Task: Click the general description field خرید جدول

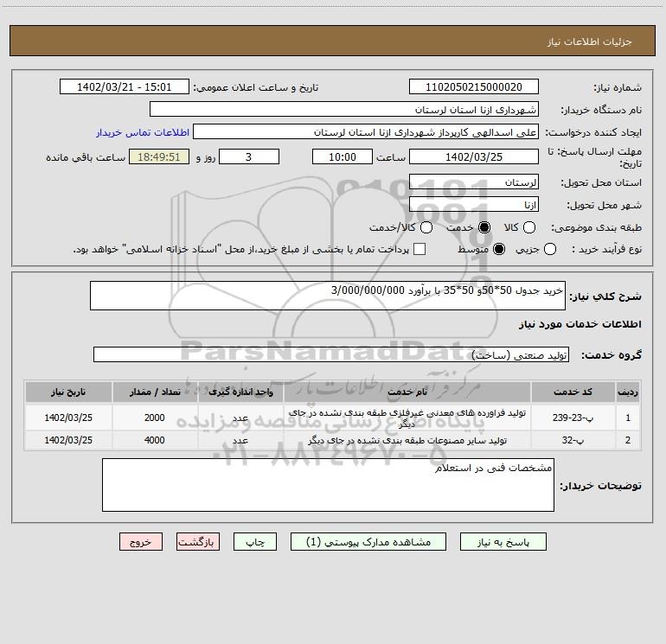Action: [x=328, y=296]
